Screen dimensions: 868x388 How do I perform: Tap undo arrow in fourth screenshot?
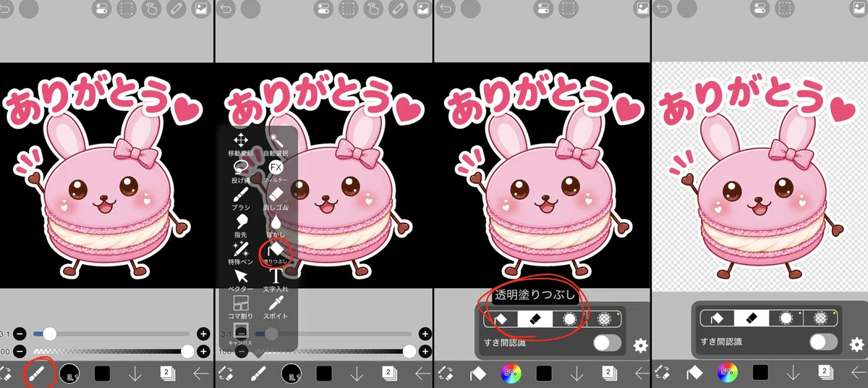[662, 9]
